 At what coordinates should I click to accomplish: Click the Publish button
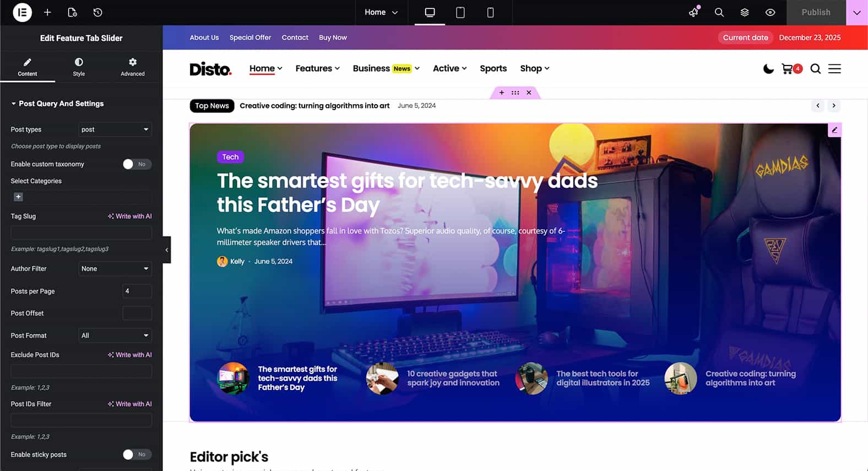click(816, 12)
